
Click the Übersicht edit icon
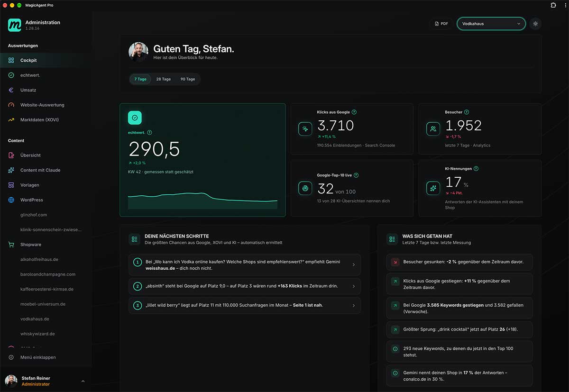pyautogui.click(x=11, y=155)
